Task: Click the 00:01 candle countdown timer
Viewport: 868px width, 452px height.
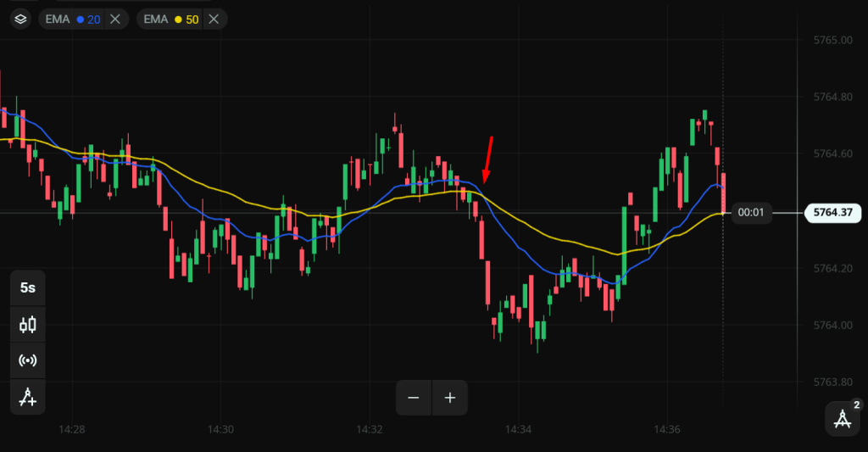Action: pos(751,213)
